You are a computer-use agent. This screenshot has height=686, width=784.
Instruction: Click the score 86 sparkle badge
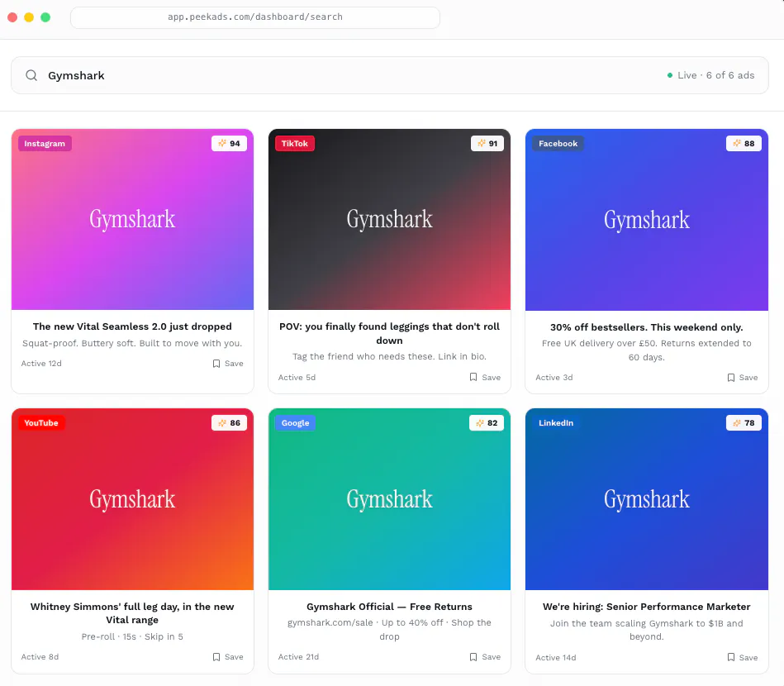click(x=229, y=422)
